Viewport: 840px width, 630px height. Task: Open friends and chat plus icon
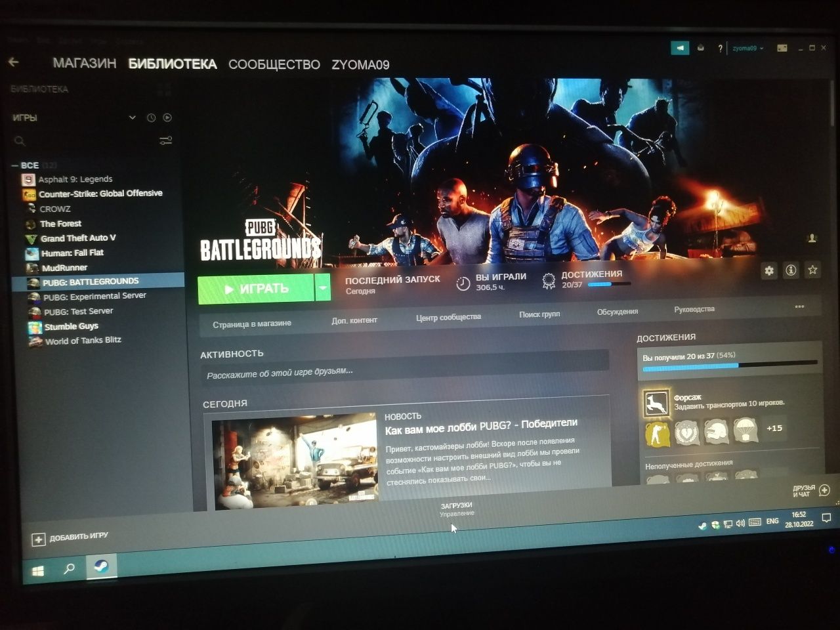[x=825, y=490]
